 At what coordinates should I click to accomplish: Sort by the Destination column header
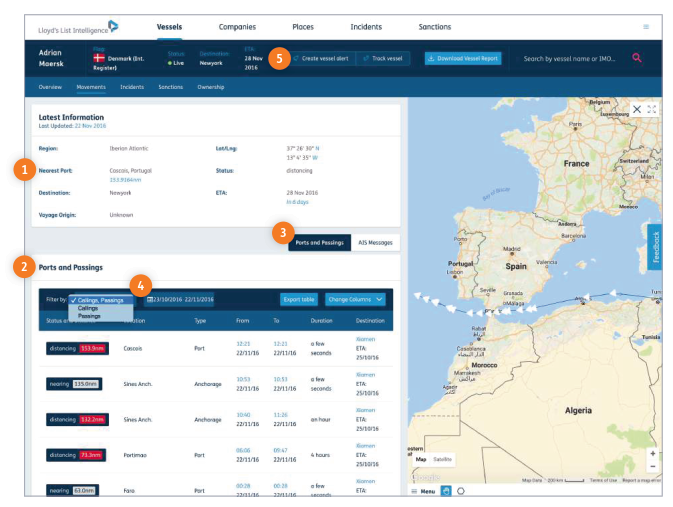[370, 321]
